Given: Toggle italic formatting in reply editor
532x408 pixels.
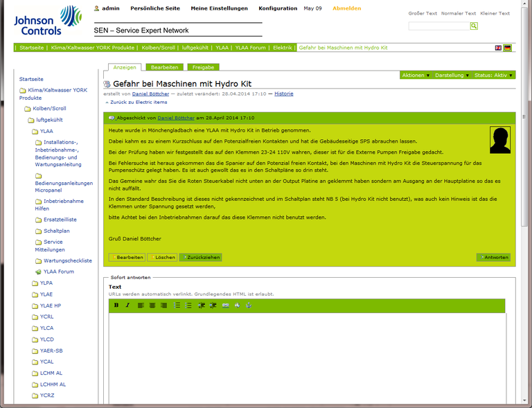Looking at the screenshot, I should click(x=127, y=305).
